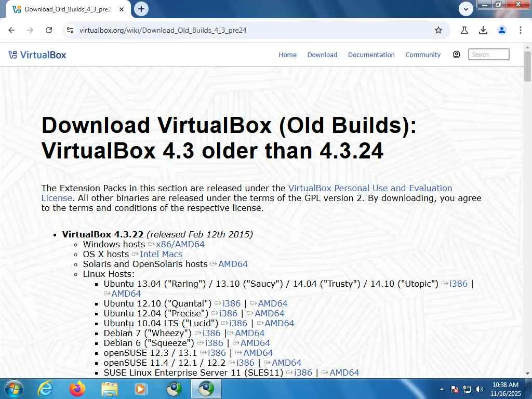532x399 pixels.
Task: Download Ubuntu 13.04 Raring AMD64 package
Action: pos(126,294)
